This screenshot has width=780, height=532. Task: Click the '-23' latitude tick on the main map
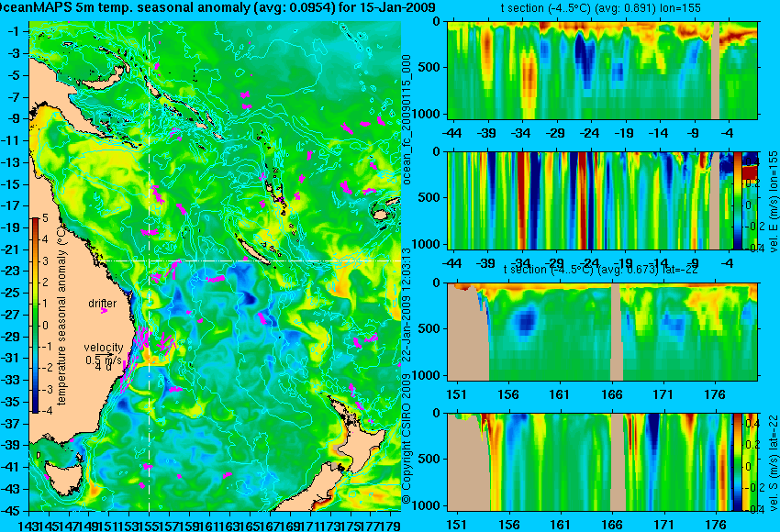pos(11,272)
